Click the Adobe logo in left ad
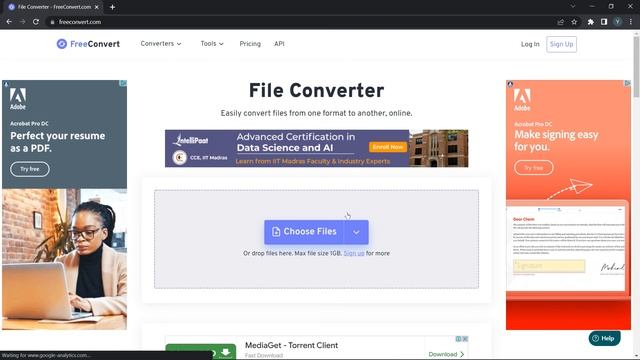Screen dimensions: 640x360 (18, 99)
